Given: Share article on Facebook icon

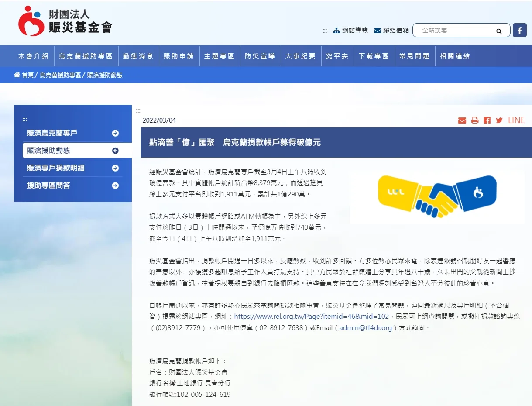Looking at the screenshot, I should click(x=487, y=120).
